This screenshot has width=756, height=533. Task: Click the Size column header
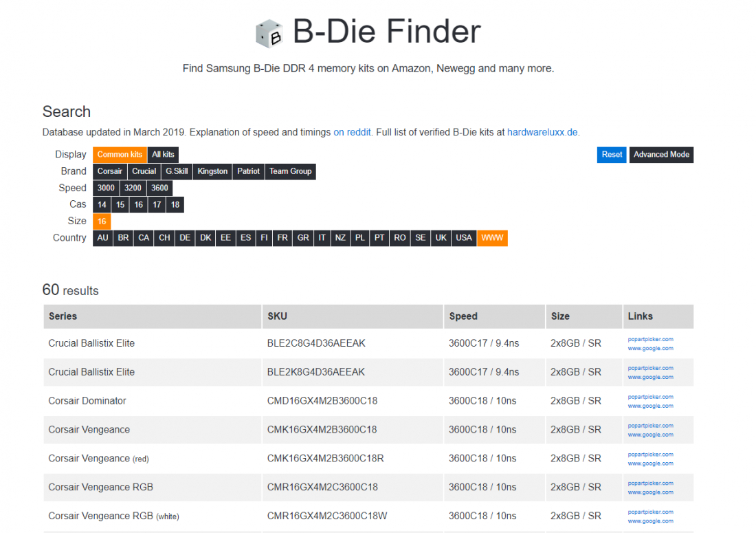(584, 316)
